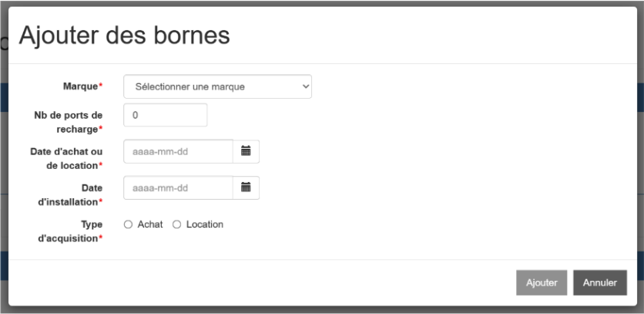The height and width of the screenshot is (314, 644).
Task: Click the Date d'achat ou de location text field
Action: [x=178, y=151]
